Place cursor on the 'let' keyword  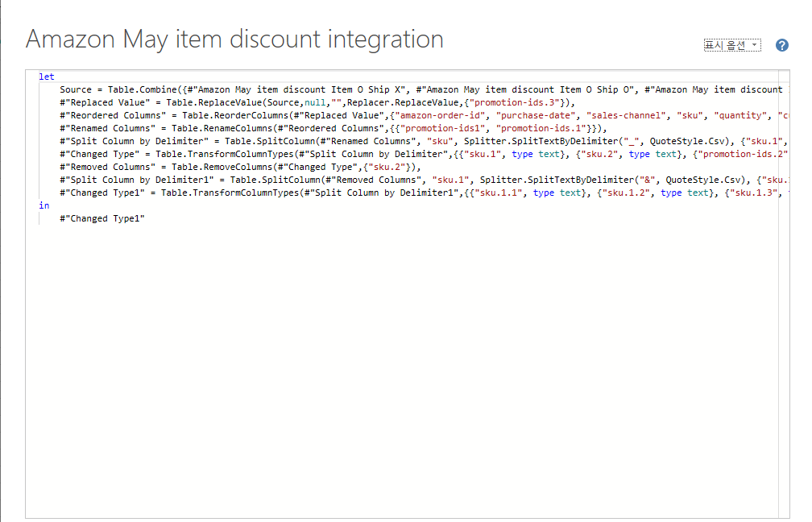coord(47,77)
